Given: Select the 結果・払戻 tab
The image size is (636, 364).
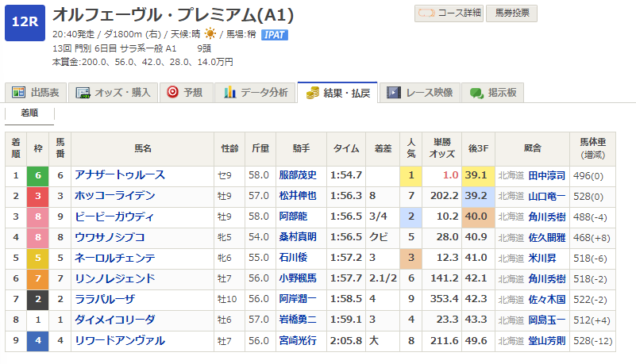Looking at the screenshot, I should coord(337,93).
